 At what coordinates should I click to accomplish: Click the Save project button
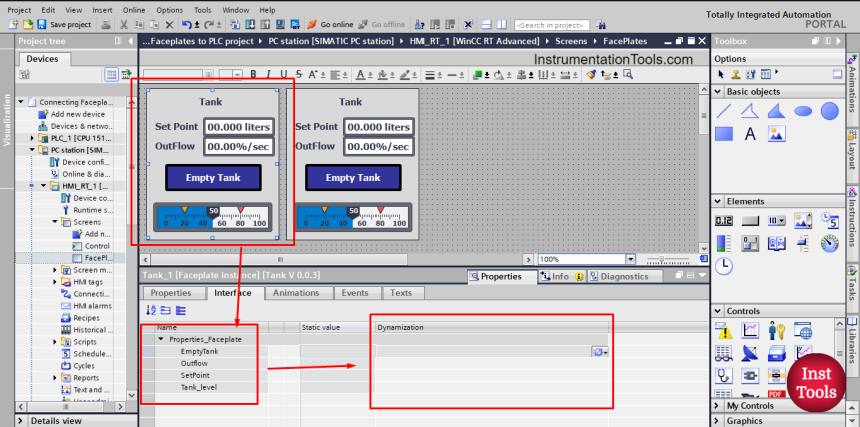tap(65, 25)
